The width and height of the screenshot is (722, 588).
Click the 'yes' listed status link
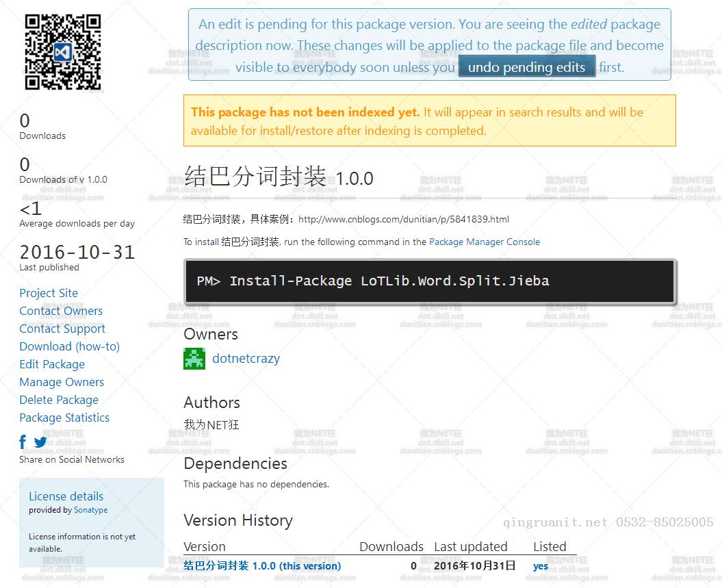(541, 566)
